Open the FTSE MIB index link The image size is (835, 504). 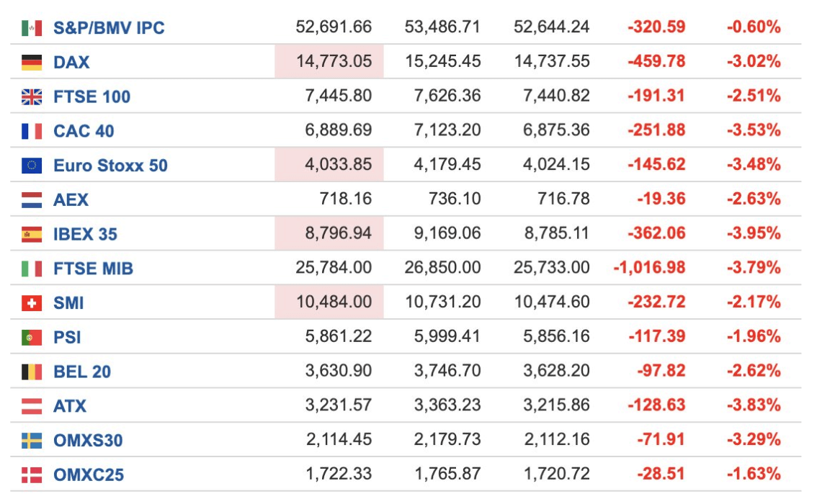pos(93,269)
